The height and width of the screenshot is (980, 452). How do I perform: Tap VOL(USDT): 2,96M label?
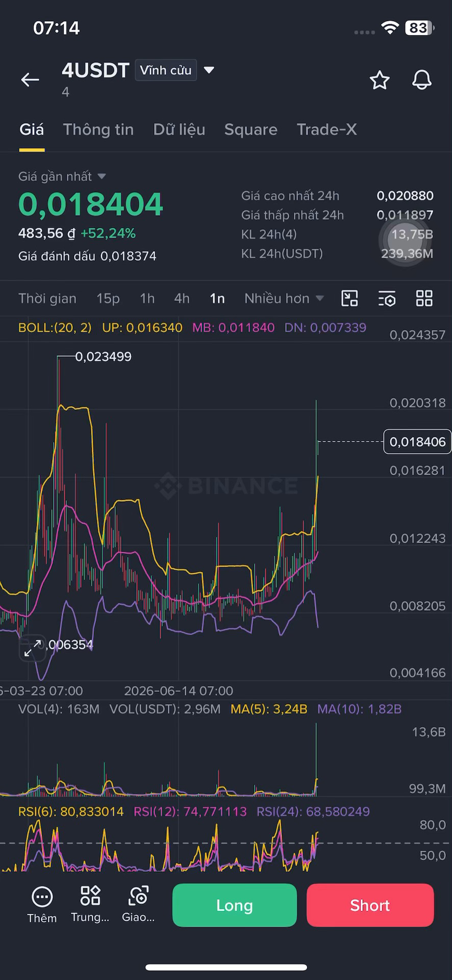[x=165, y=709]
